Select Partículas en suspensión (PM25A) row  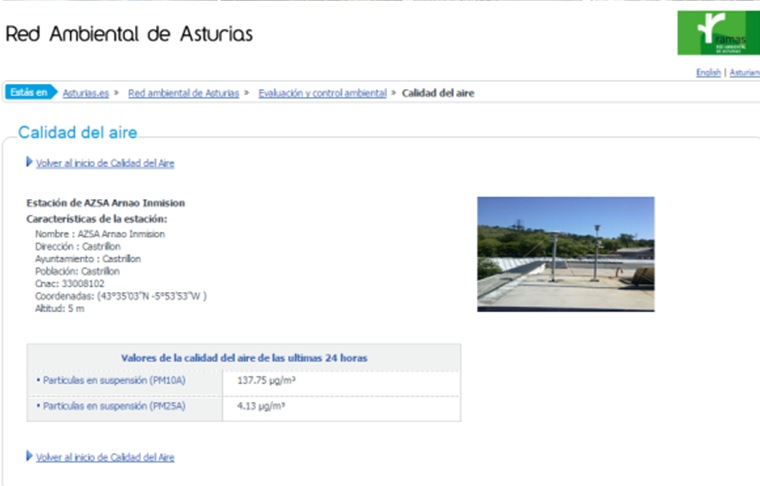tap(113, 406)
